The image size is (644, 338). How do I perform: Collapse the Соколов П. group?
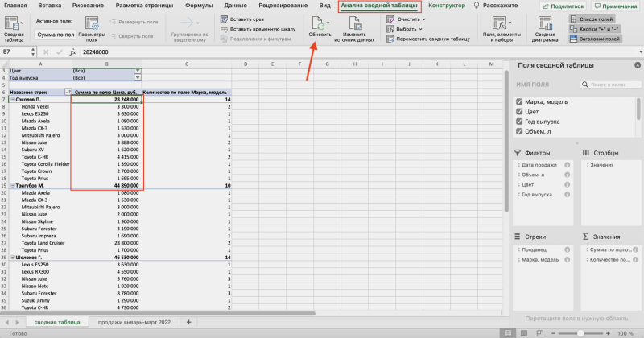pos(13,99)
